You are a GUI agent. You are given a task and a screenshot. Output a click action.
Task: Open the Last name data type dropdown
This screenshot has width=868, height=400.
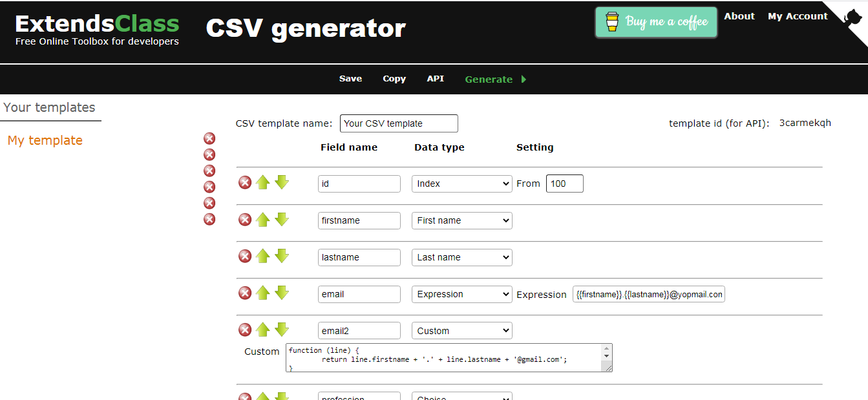pos(462,257)
